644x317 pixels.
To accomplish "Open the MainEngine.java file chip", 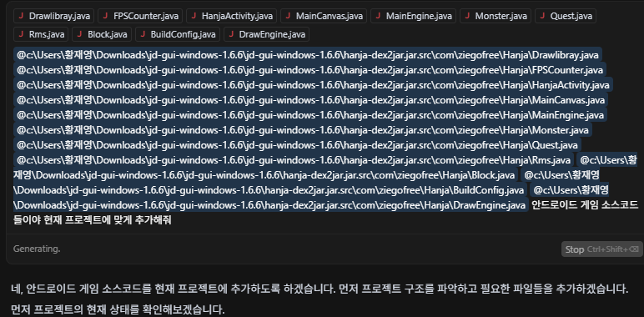I will pos(413,16).
